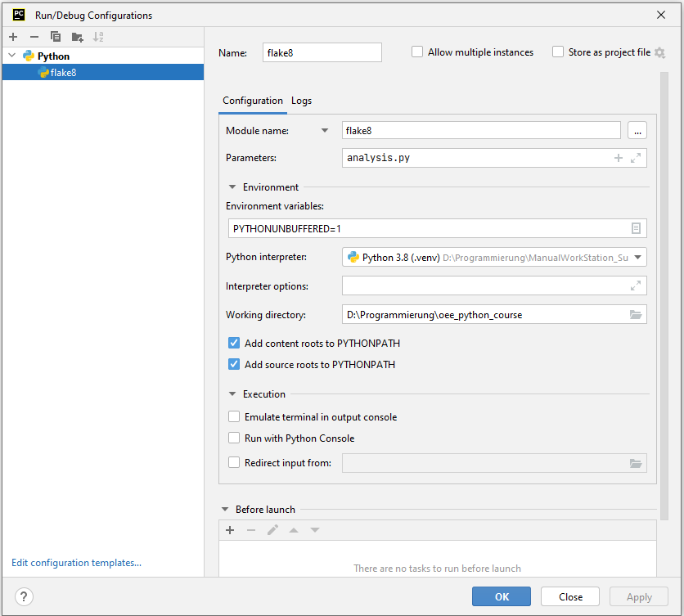Collapse the Environment section

[x=232, y=186]
